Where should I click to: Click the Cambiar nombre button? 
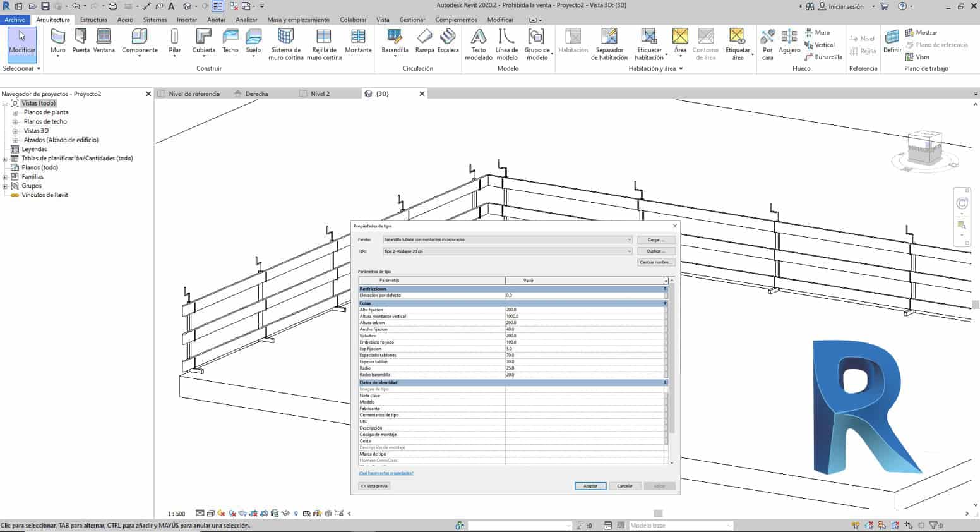click(656, 262)
